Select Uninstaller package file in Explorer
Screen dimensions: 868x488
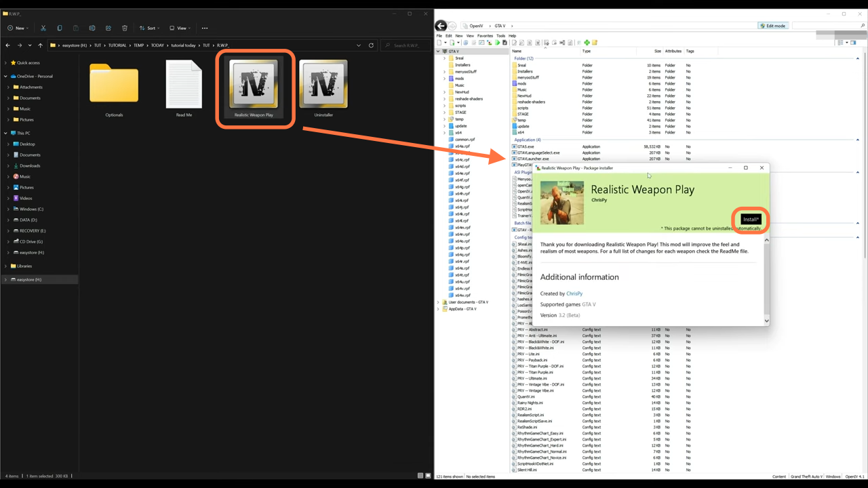tap(323, 88)
